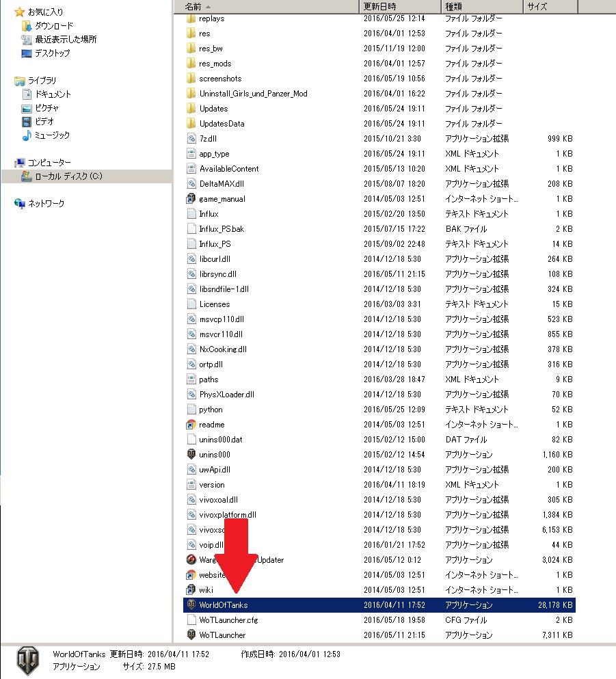Click the 28,178 KB size cell

555,605
